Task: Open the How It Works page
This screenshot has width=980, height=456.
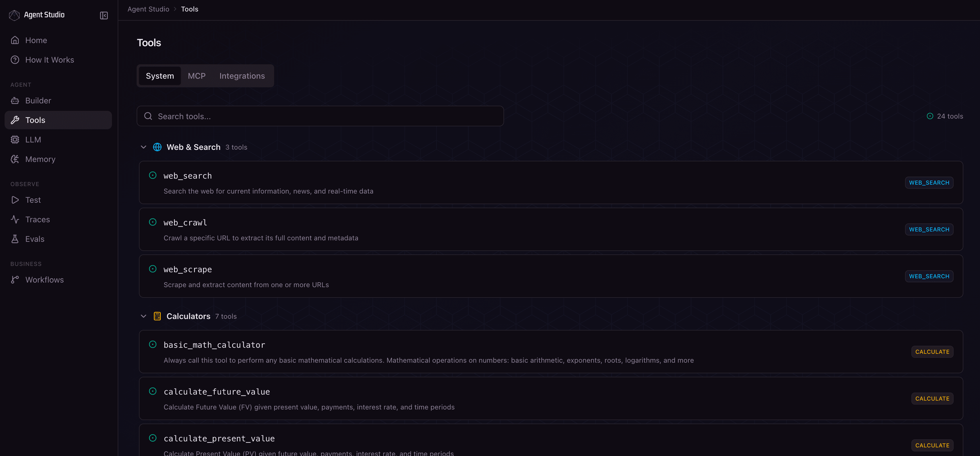Action: 49,60
